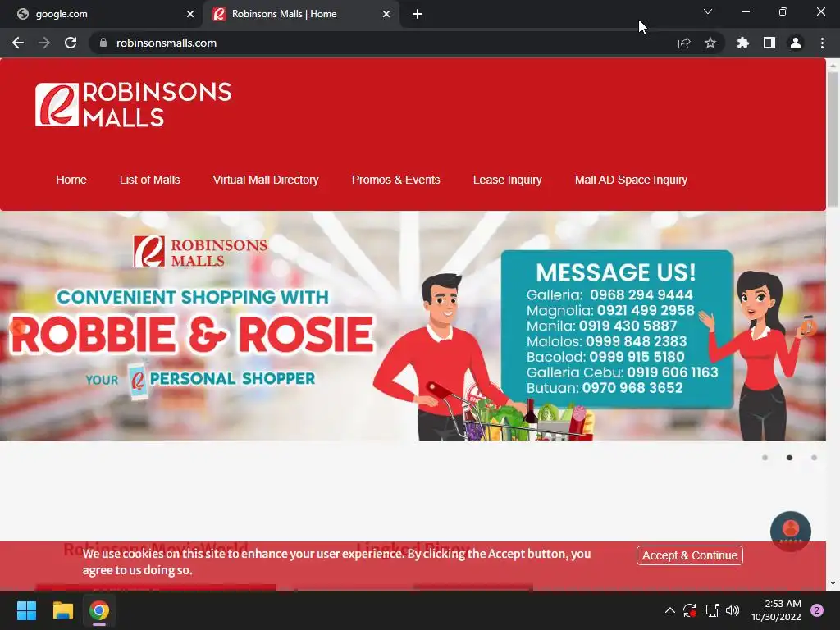This screenshot has height=630, width=840.
Task: Bookmark this page with the star icon
Action: pyautogui.click(x=710, y=43)
